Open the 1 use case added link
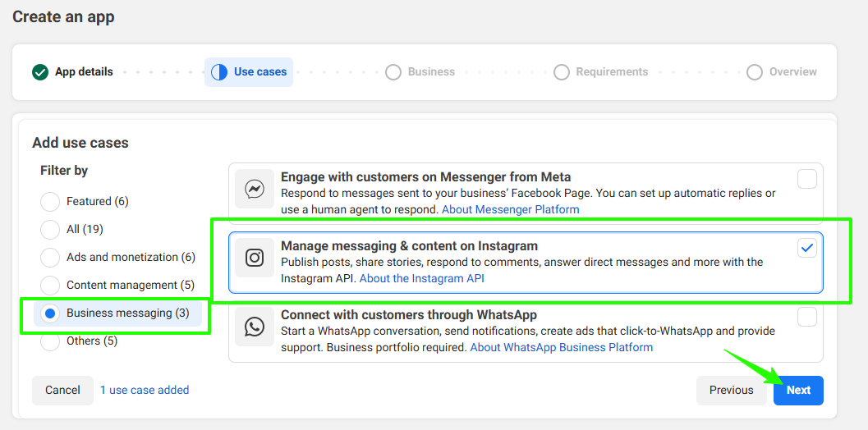 (x=145, y=391)
